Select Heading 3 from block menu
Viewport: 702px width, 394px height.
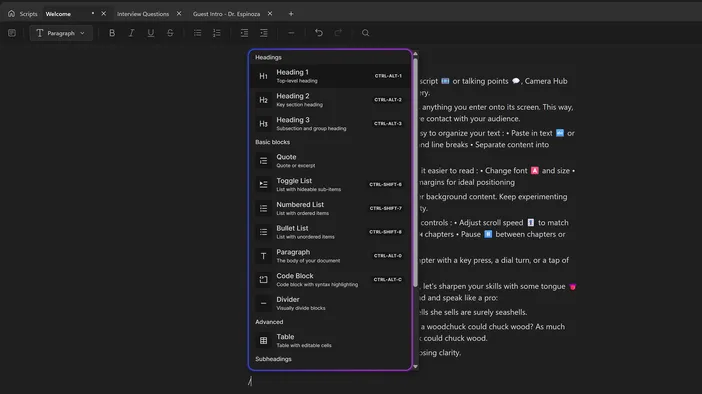click(x=330, y=124)
